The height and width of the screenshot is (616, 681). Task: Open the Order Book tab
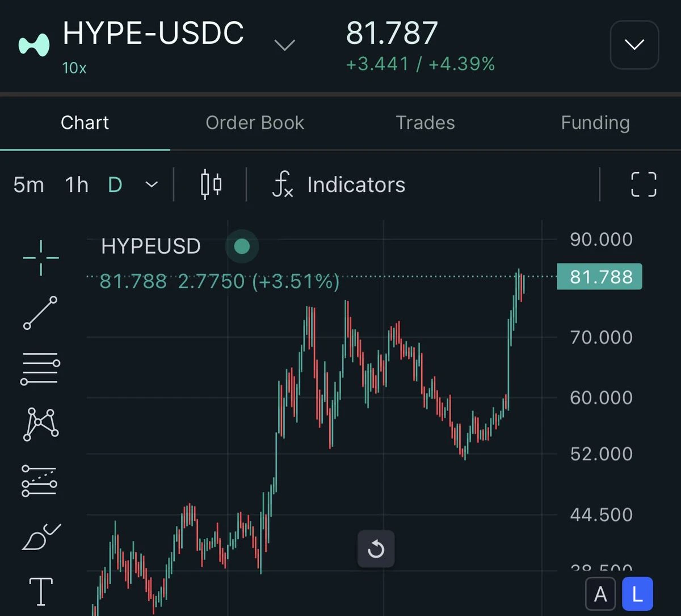[255, 123]
